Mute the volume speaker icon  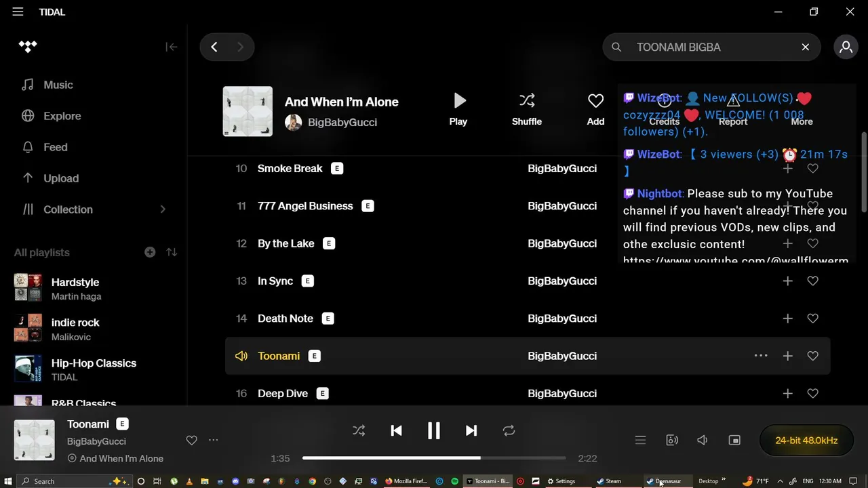pos(703,440)
